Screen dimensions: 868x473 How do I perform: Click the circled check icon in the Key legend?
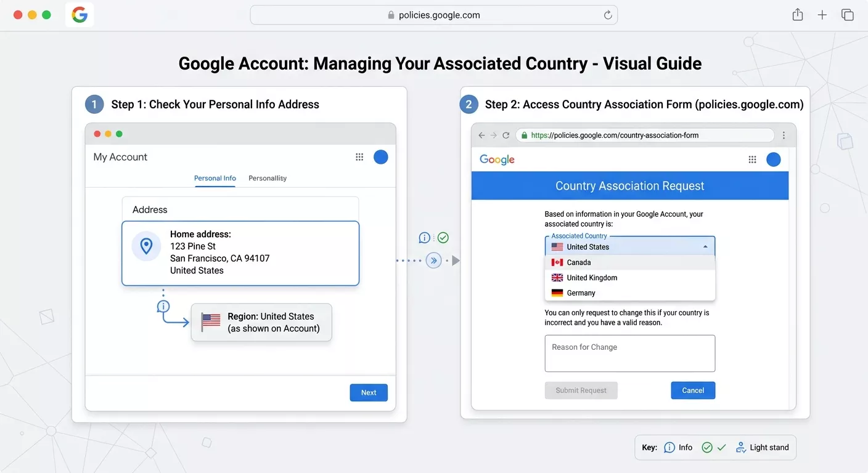(x=707, y=448)
